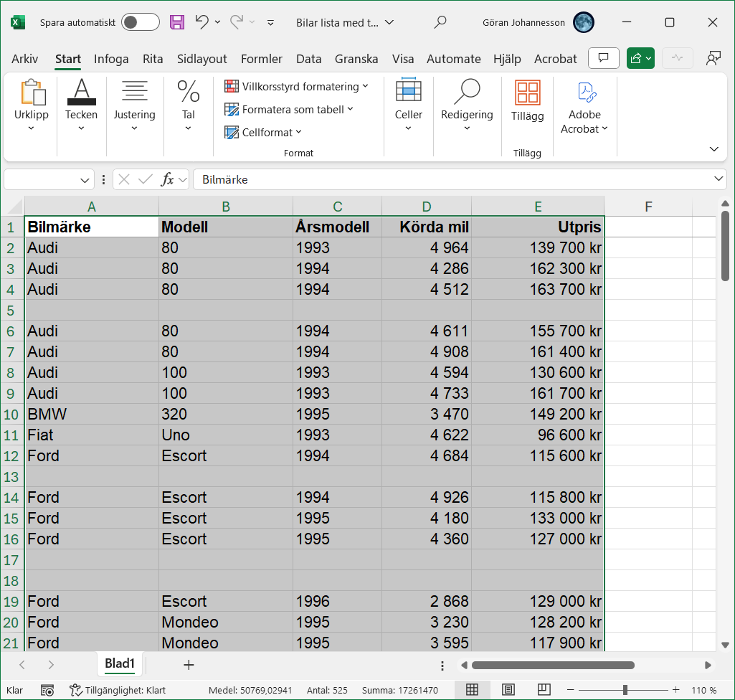This screenshot has height=700, width=735.
Task: Click the Undo arrow icon
Action: point(202,22)
